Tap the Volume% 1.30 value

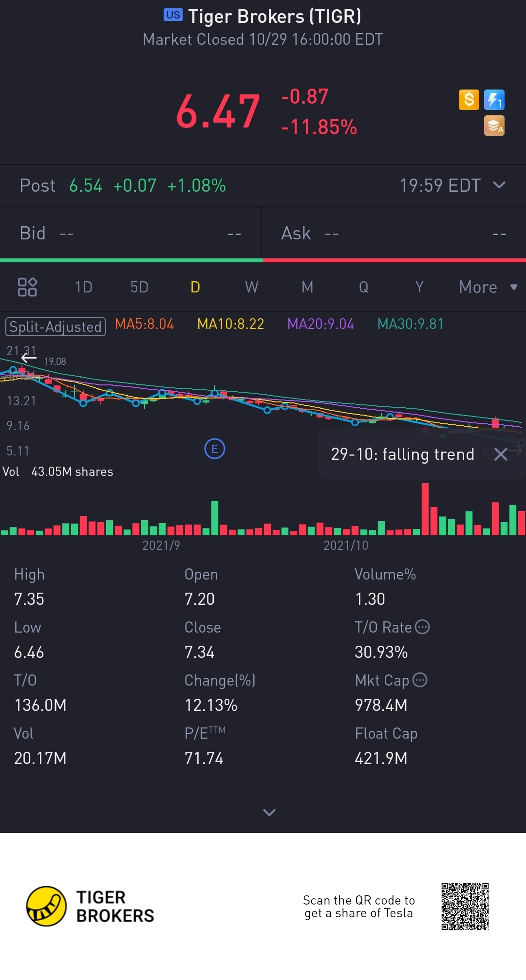(x=370, y=599)
